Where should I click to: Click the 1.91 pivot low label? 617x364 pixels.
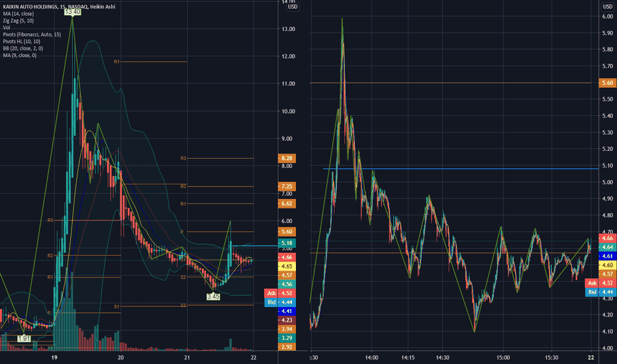(24, 338)
